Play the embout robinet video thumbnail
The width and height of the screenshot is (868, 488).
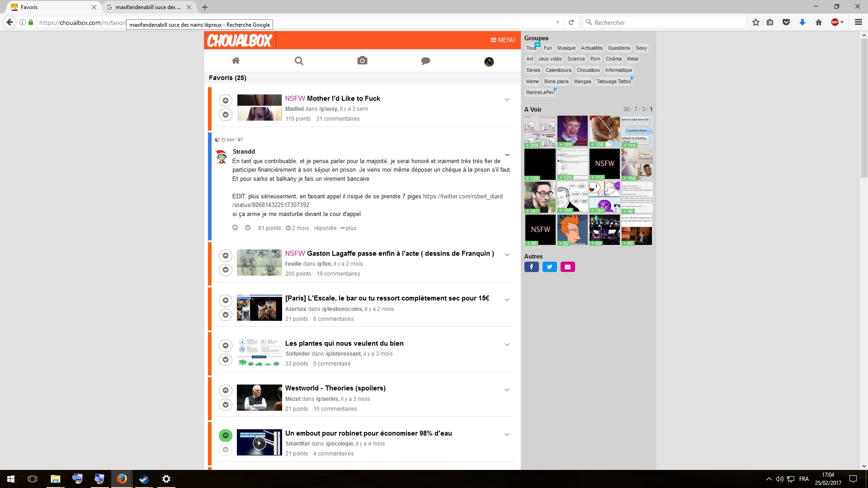tap(259, 443)
